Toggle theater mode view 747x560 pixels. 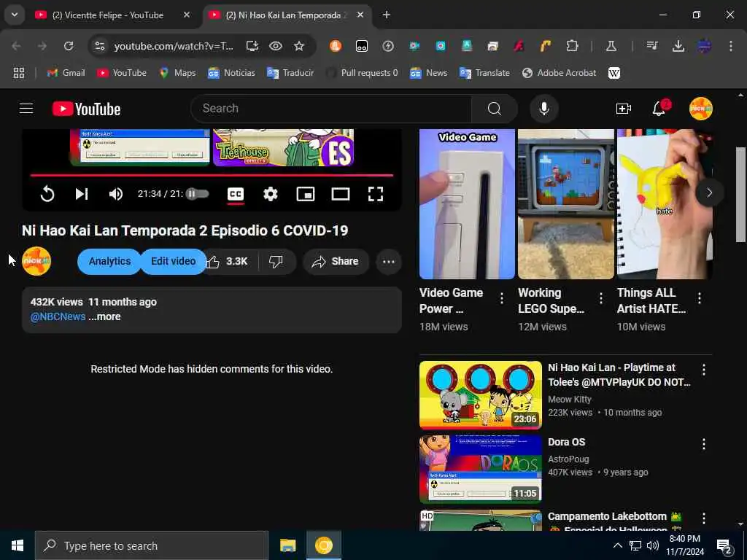point(340,194)
